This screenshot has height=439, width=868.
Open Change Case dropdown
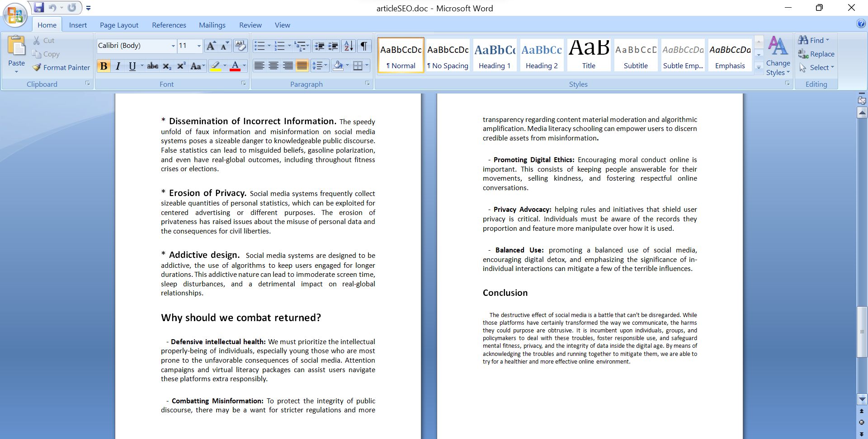click(x=198, y=66)
